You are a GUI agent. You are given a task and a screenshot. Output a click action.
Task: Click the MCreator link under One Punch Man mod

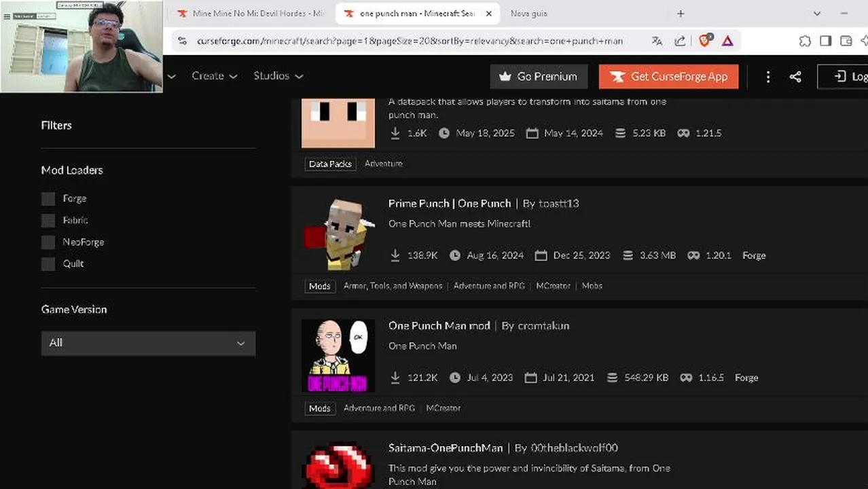pyautogui.click(x=444, y=408)
